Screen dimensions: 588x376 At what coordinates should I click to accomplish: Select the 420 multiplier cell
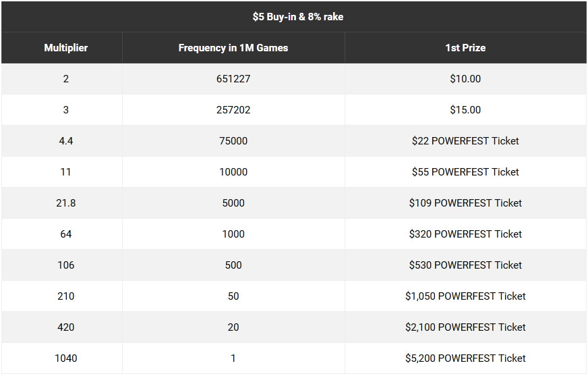(x=65, y=327)
